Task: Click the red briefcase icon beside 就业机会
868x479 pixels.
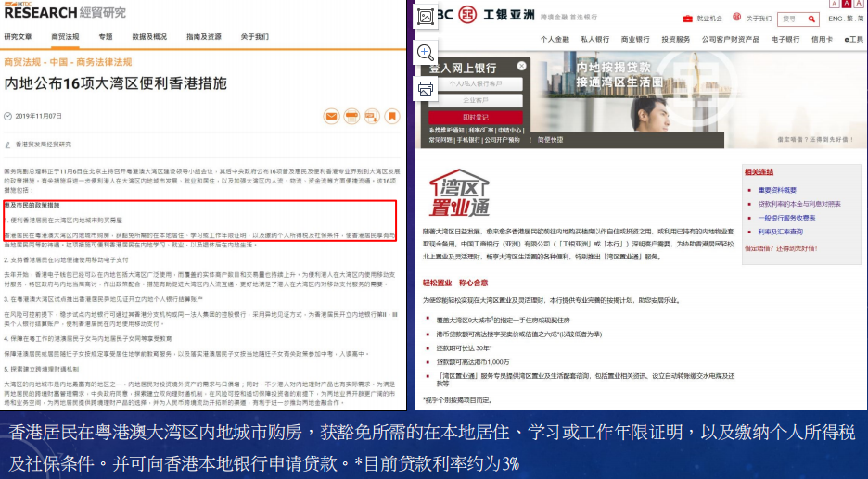Action: tap(687, 19)
